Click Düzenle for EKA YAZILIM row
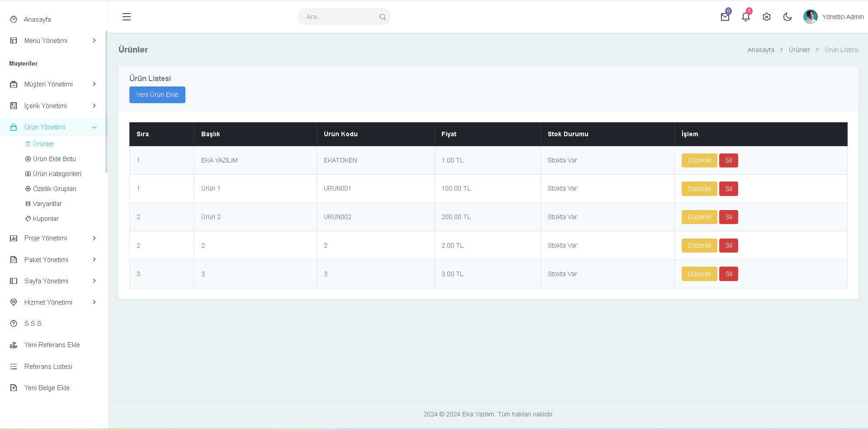The height and width of the screenshot is (430, 868). (699, 160)
